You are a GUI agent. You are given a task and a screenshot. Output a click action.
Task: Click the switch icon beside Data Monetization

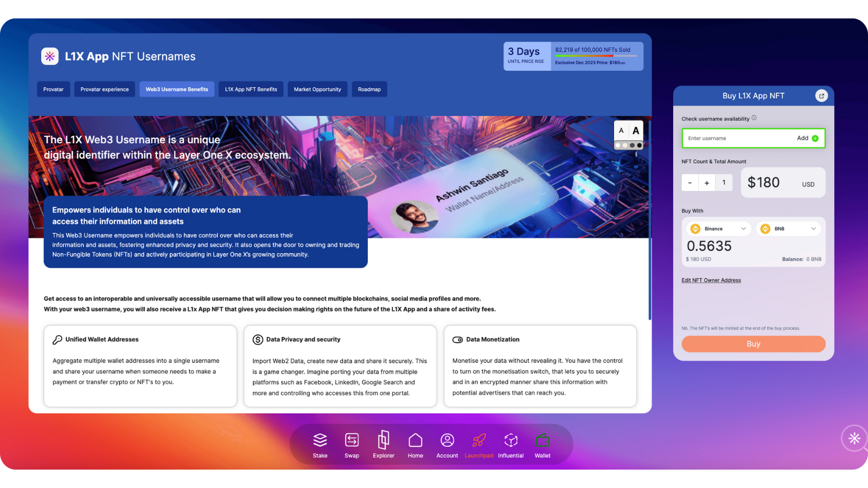tap(457, 340)
